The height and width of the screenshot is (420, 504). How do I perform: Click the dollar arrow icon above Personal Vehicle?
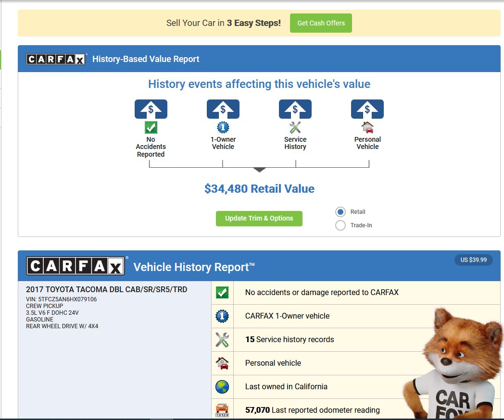[367, 109]
